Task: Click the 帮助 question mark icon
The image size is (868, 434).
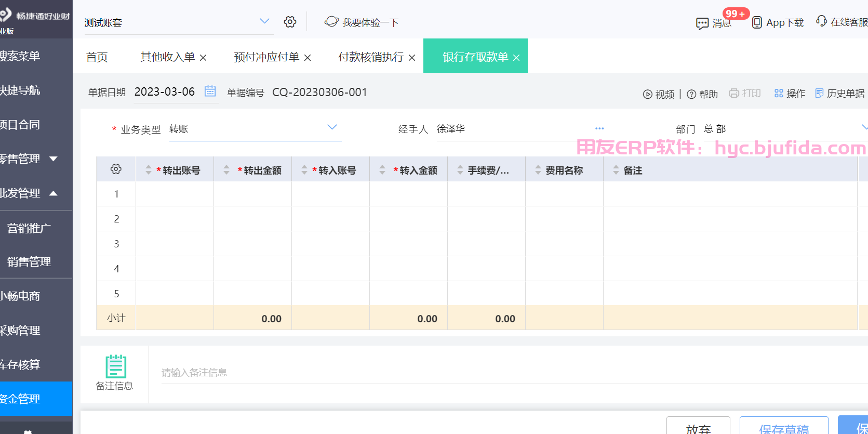Action: (x=691, y=94)
